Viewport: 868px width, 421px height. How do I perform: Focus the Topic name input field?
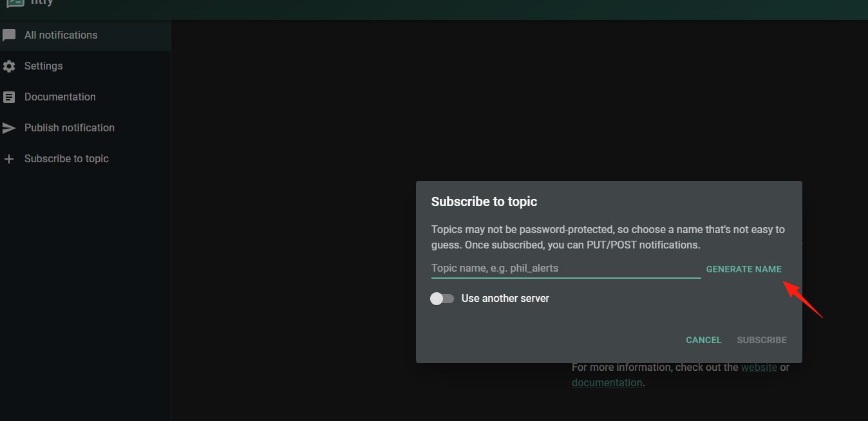[566, 268]
